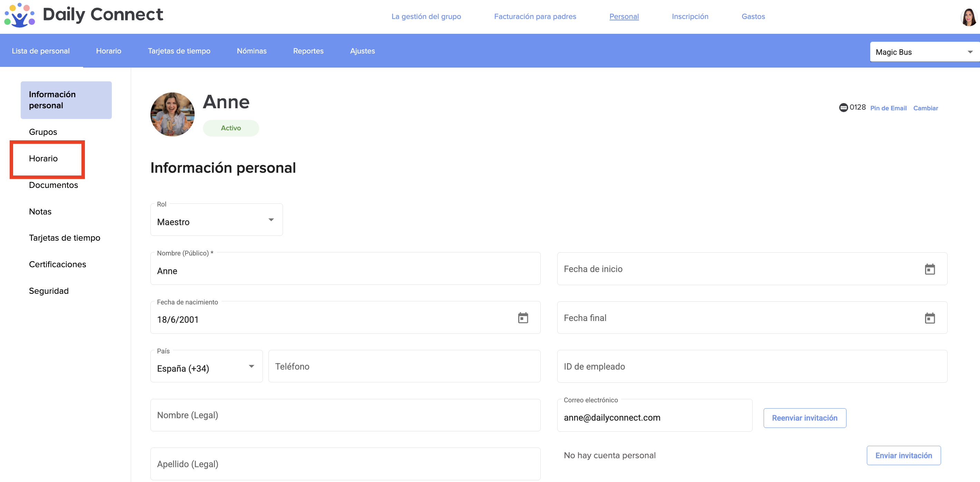Image resolution: width=980 pixels, height=482 pixels.
Task: Open user profile avatar in top corner
Action: (968, 17)
